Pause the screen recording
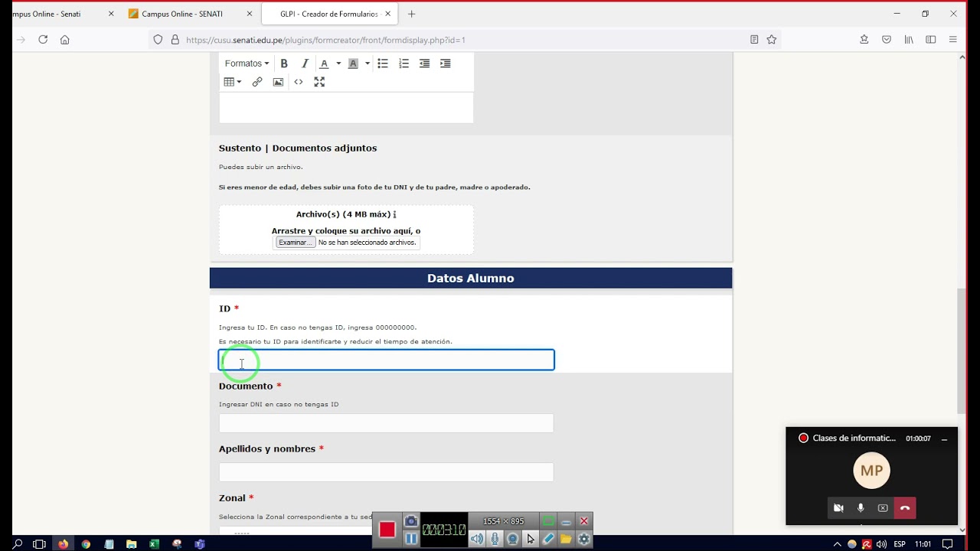Screen dimensions: 980x551 411,538
